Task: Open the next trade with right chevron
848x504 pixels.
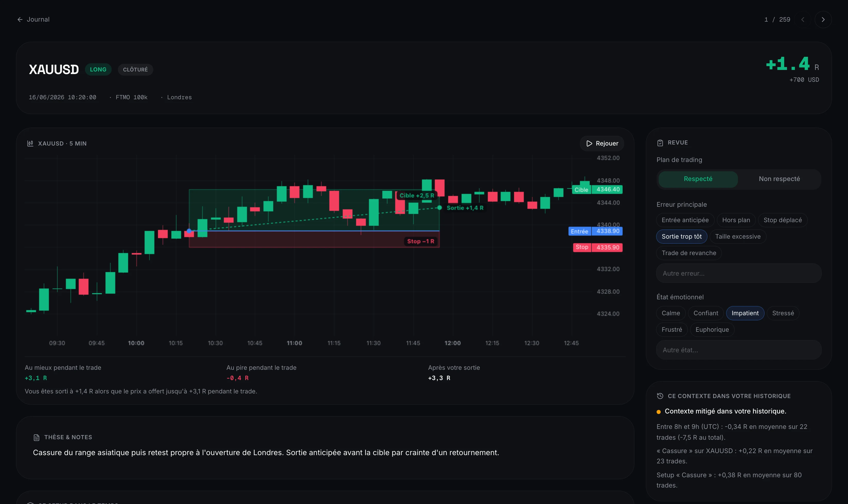Action: (x=823, y=19)
